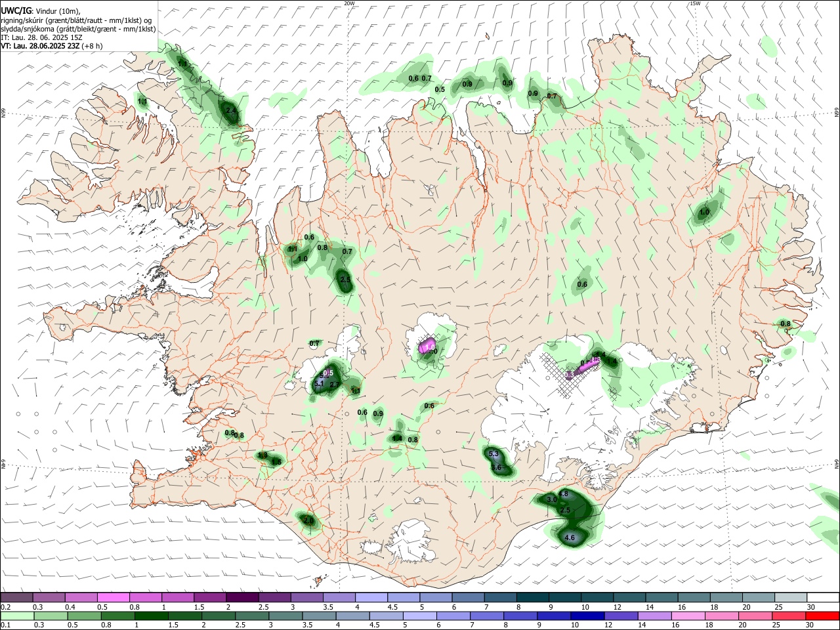Click the 15W longitude label
The width and height of the screenshot is (840, 630).
click(695, 3)
